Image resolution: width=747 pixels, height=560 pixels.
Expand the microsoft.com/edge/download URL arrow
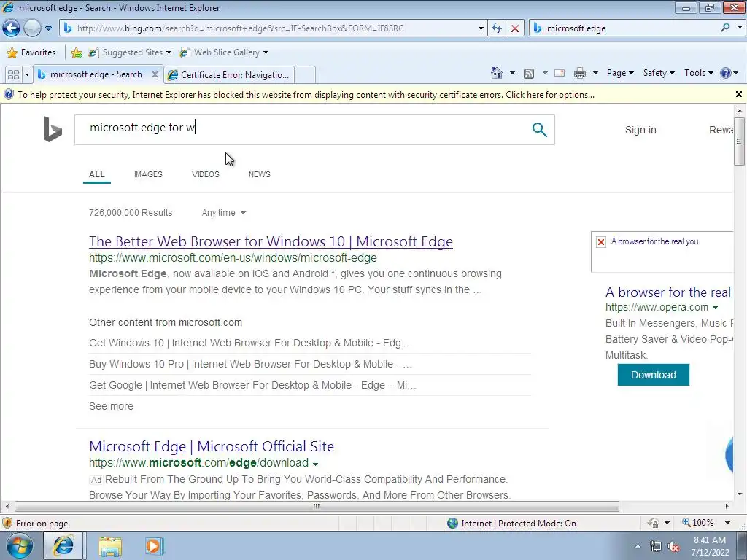[x=315, y=463]
